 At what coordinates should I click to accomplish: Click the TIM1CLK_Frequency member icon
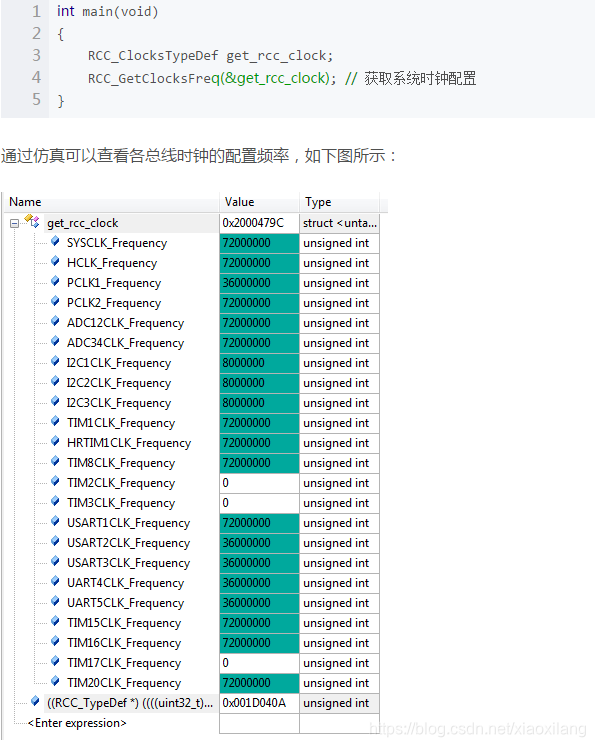click(55, 422)
